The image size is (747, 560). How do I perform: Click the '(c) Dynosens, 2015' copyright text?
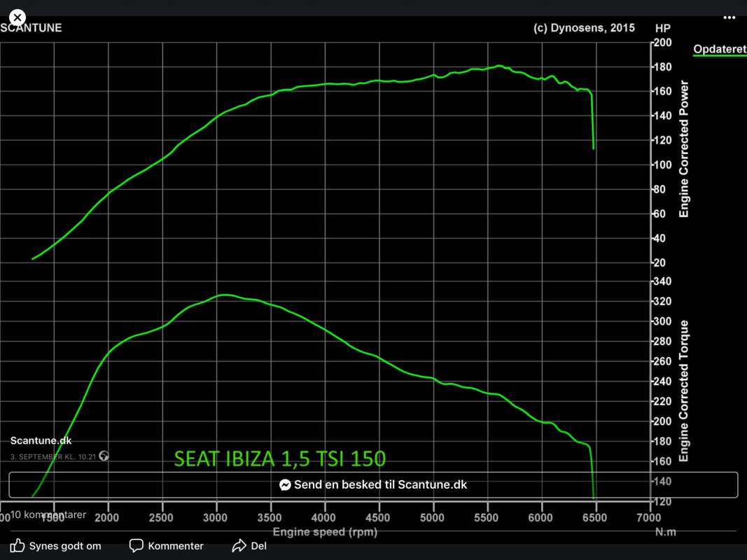(584, 28)
